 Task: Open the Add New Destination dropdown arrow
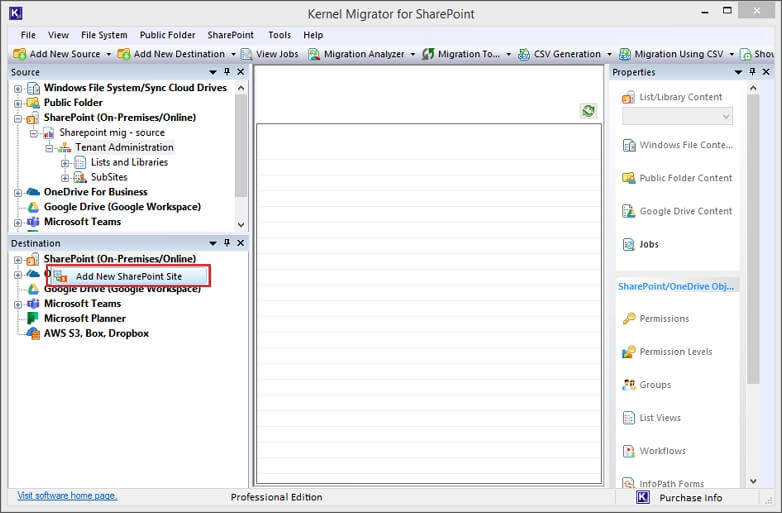(x=233, y=54)
